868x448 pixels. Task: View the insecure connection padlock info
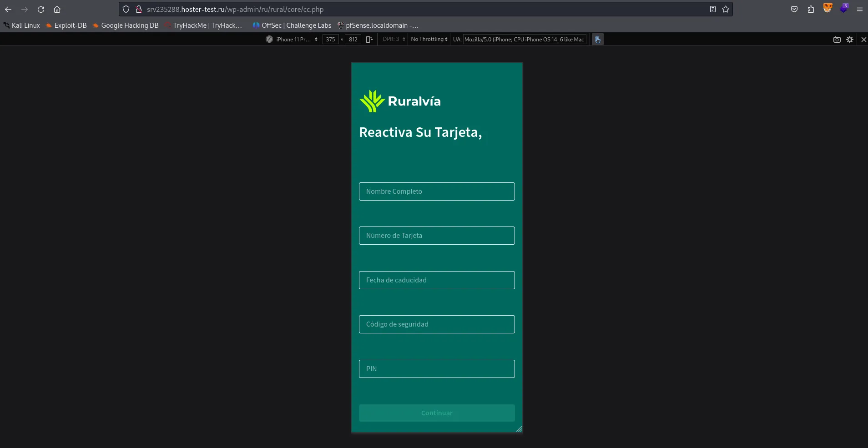tap(139, 9)
